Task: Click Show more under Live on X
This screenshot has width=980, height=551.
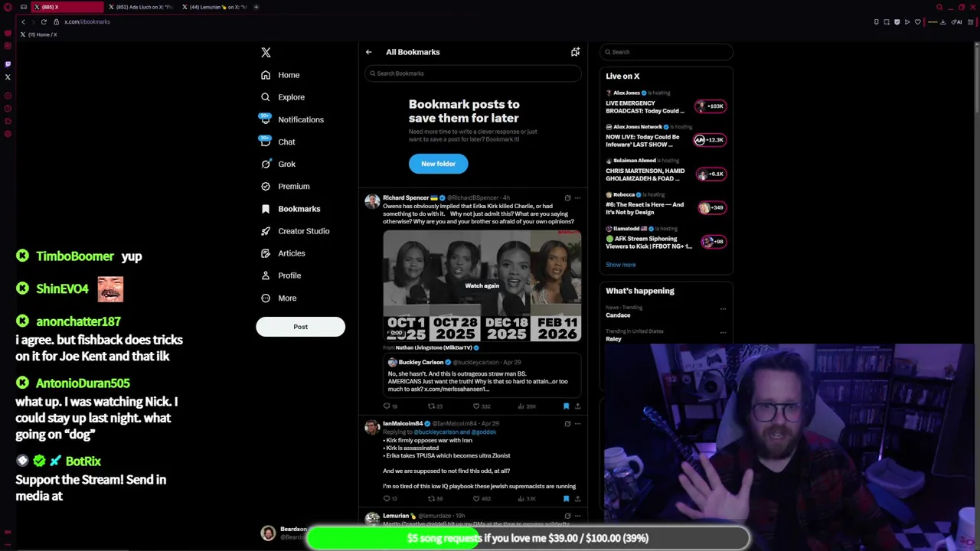Action: (x=621, y=265)
